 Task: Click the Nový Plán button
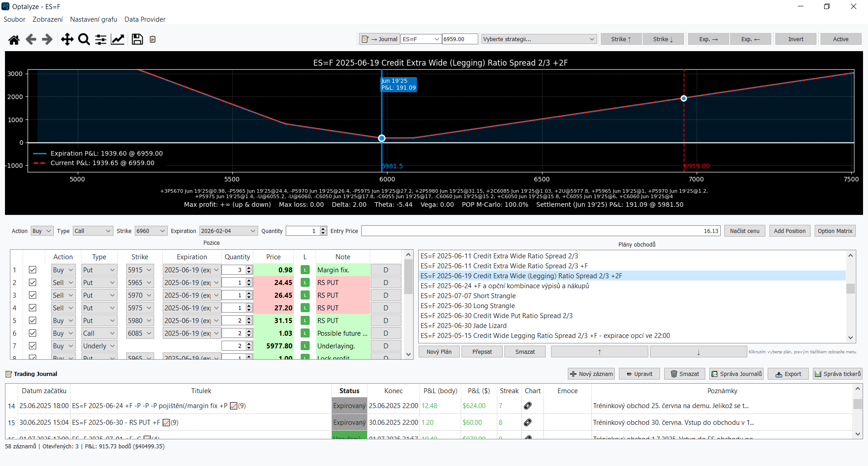click(x=439, y=352)
